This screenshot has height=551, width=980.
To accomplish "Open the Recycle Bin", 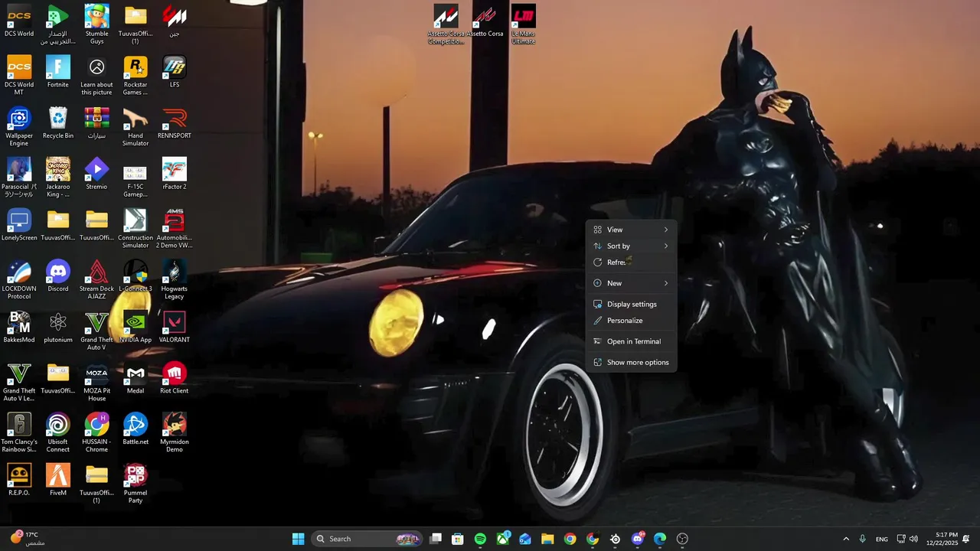I will [58, 123].
